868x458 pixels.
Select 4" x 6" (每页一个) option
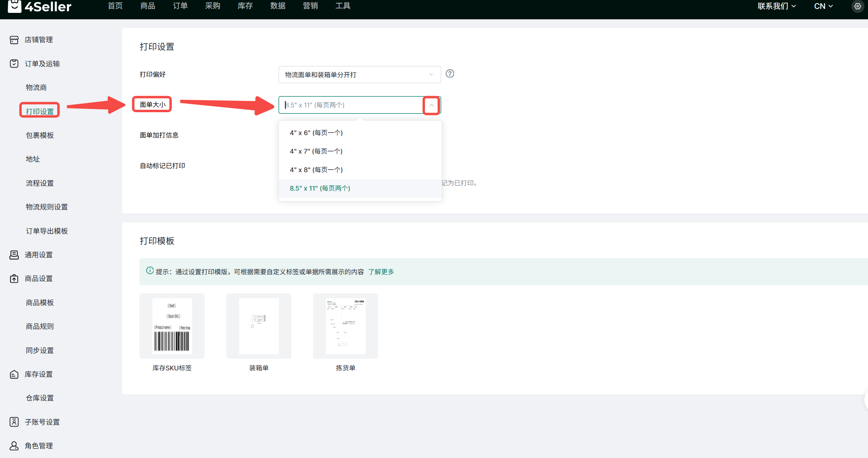click(316, 133)
